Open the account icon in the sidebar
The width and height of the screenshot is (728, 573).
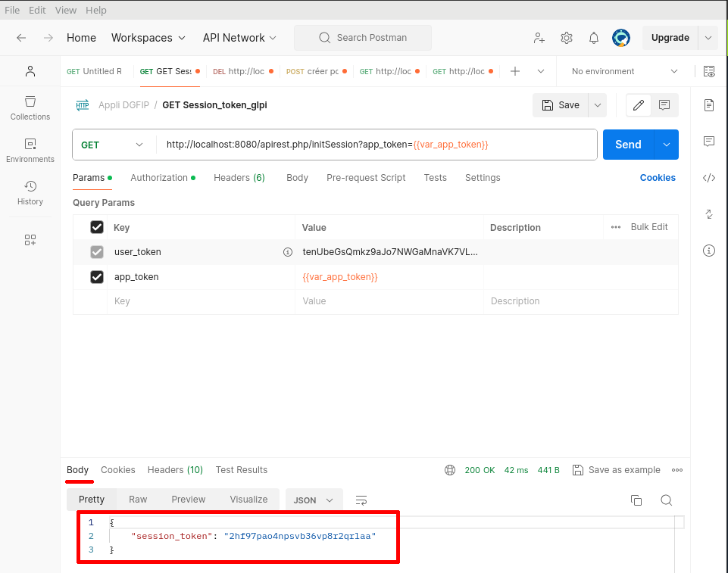click(30, 71)
